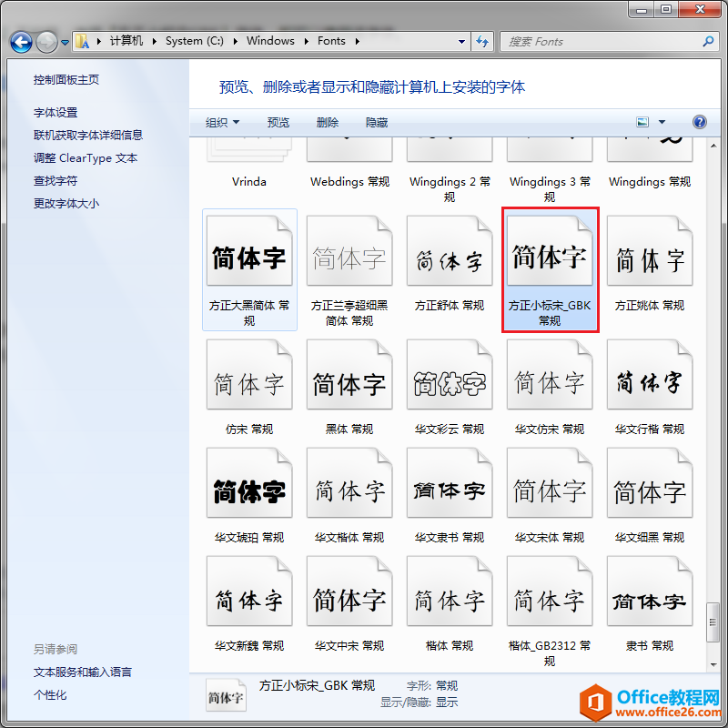Select System (C:) in the address path
The height and width of the screenshot is (728, 728).
point(195,41)
